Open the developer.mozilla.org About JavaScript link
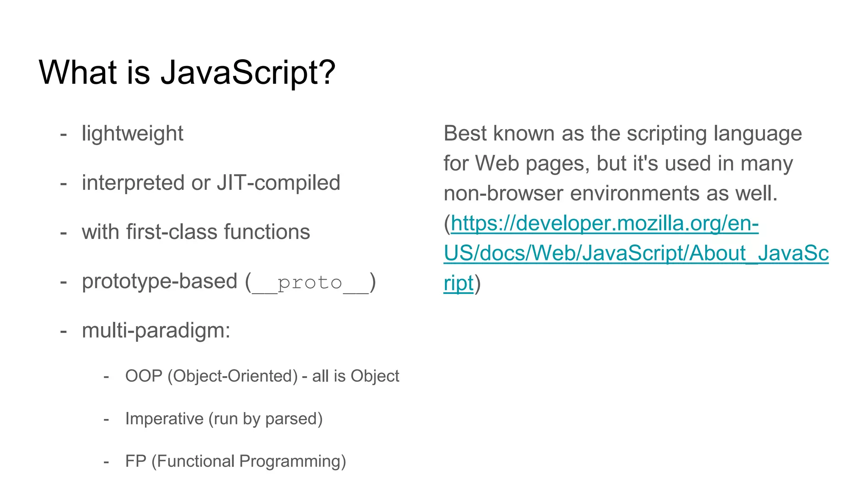The height and width of the screenshot is (488, 868). point(636,253)
